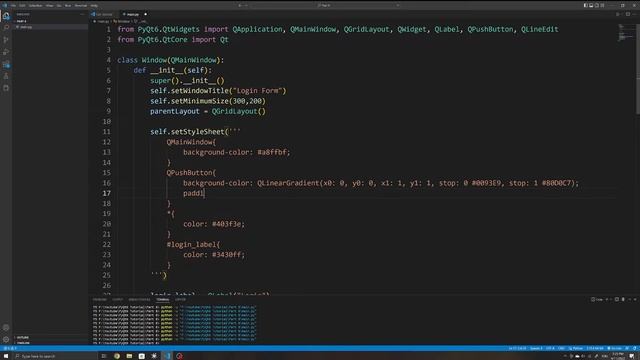Viewport: 640px width, 360px height.
Task: Click the Kill Terminal trash icon
Action: tap(623, 299)
